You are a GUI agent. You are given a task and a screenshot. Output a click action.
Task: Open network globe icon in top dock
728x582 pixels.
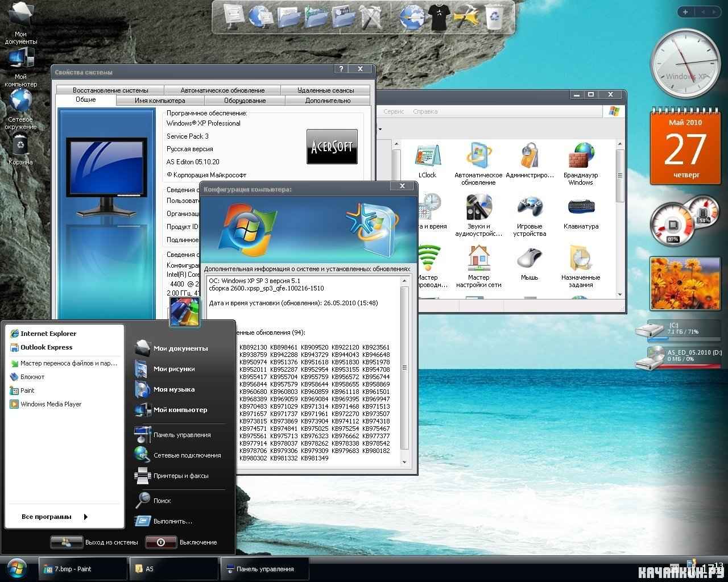click(x=261, y=16)
